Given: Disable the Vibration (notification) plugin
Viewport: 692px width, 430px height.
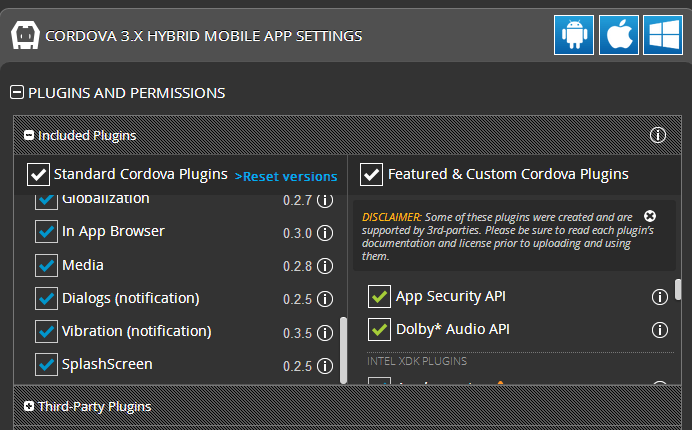Looking at the screenshot, I should pos(46,330).
